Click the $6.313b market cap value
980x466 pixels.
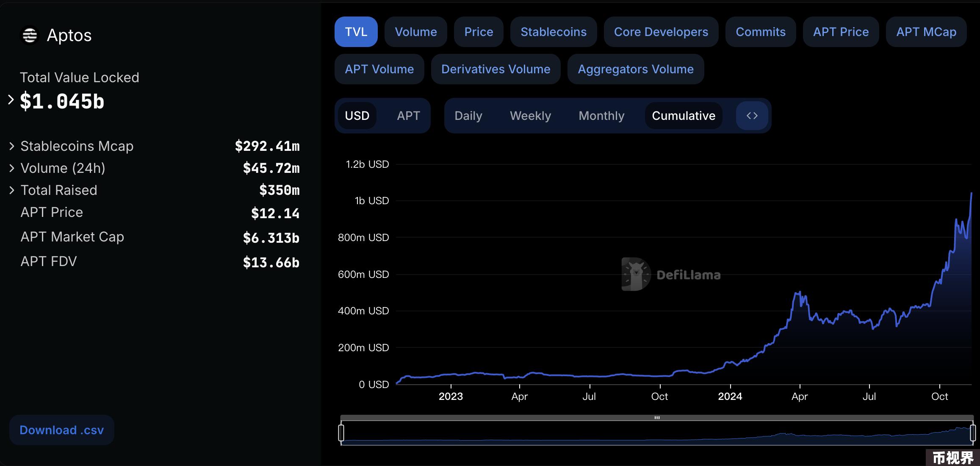click(x=271, y=238)
